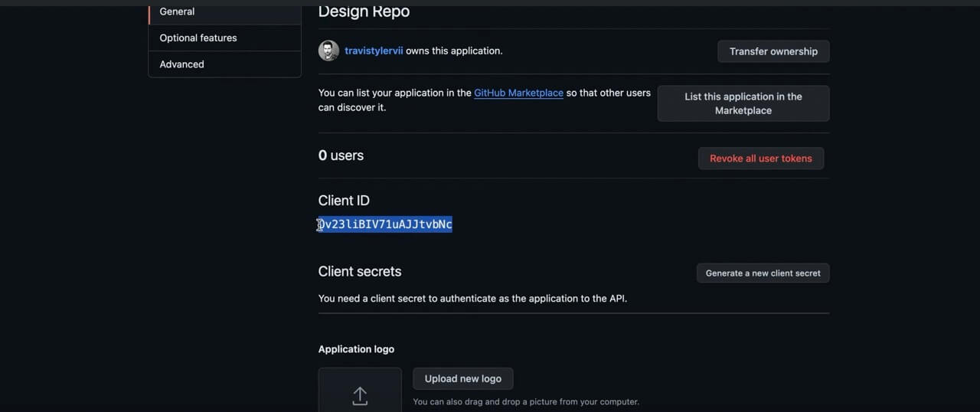Click the Transfer ownership button
980x412 pixels.
773,51
